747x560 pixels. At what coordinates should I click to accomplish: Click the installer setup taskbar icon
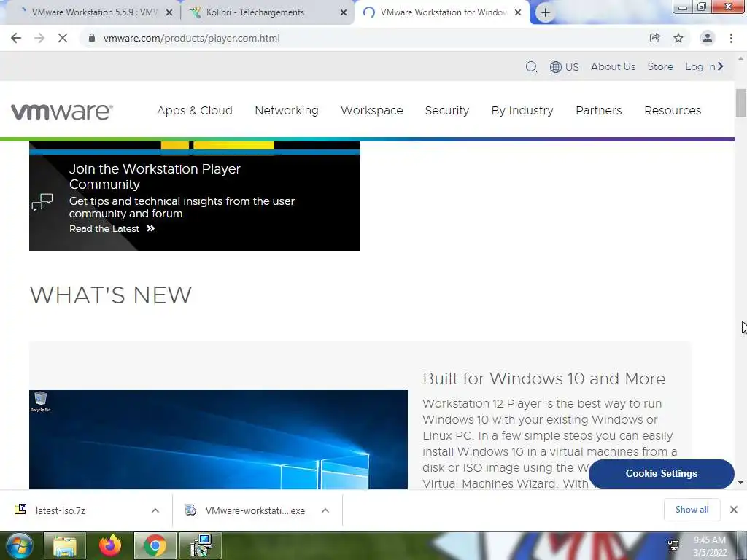pos(201,545)
